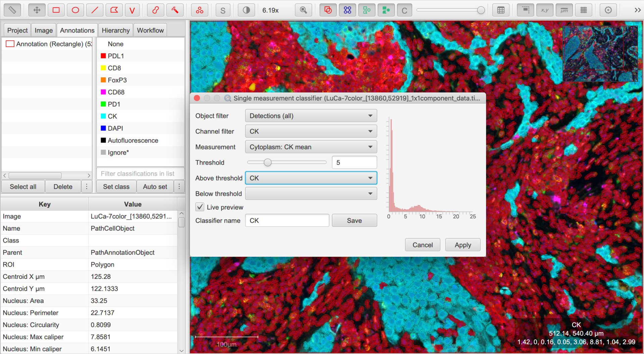Select the Brush tool
The width and height of the screenshot is (644, 354).
coord(155,10)
